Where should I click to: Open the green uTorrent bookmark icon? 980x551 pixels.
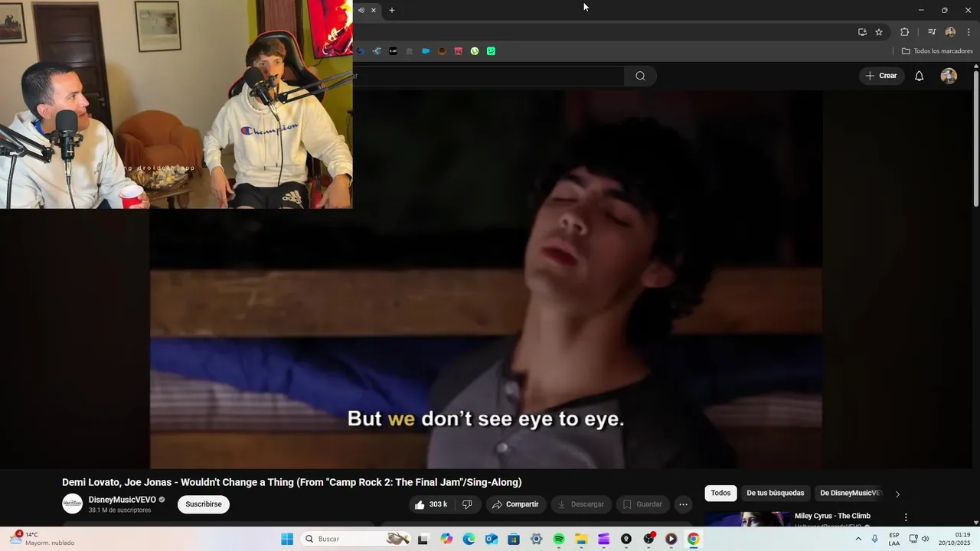[475, 51]
